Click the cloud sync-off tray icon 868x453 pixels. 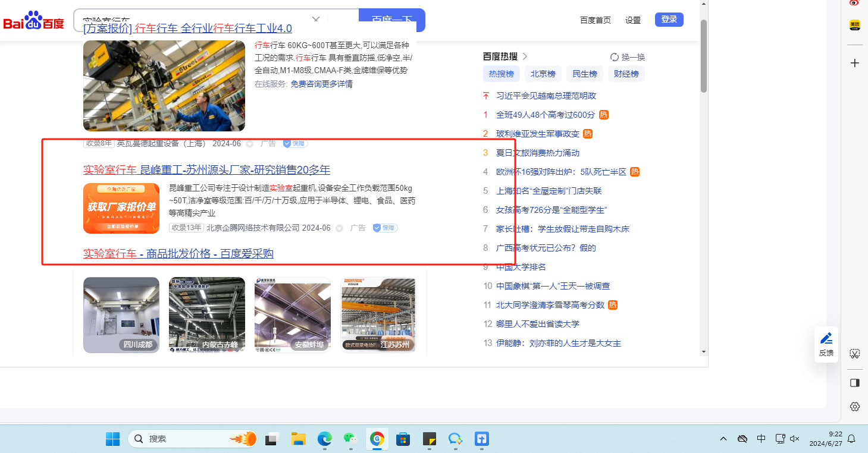click(742, 439)
